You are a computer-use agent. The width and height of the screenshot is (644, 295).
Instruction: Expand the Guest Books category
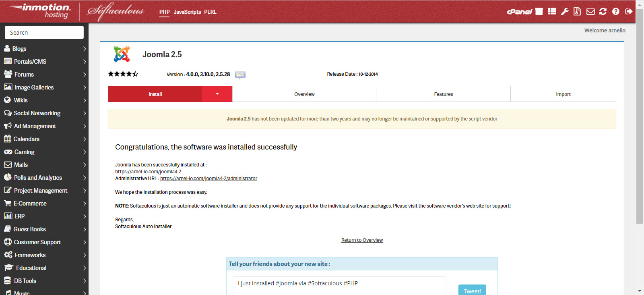(x=85, y=229)
